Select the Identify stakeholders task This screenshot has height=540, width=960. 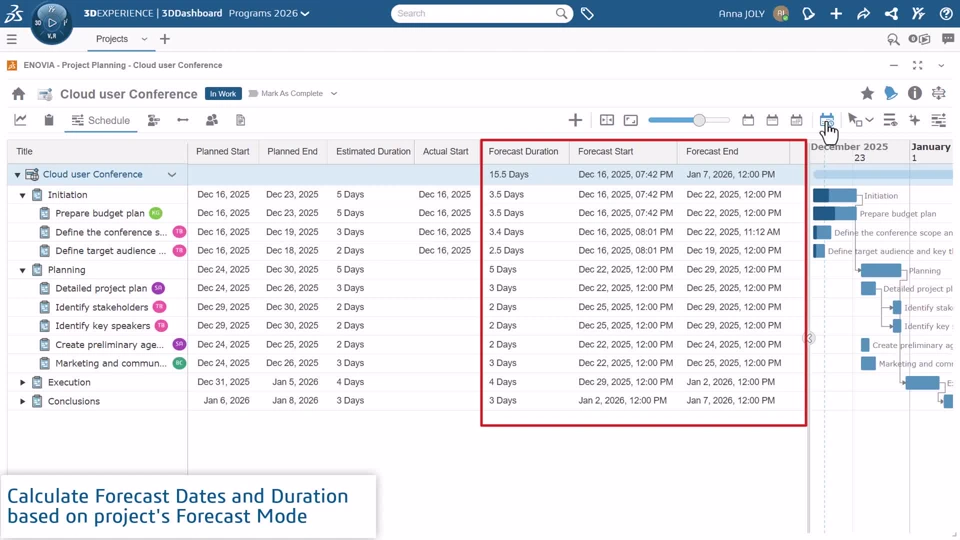102,307
